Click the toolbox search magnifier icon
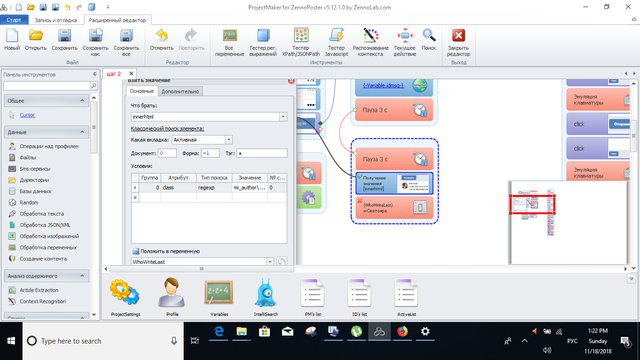Viewport: 640px width, 360px height. pyautogui.click(x=93, y=86)
